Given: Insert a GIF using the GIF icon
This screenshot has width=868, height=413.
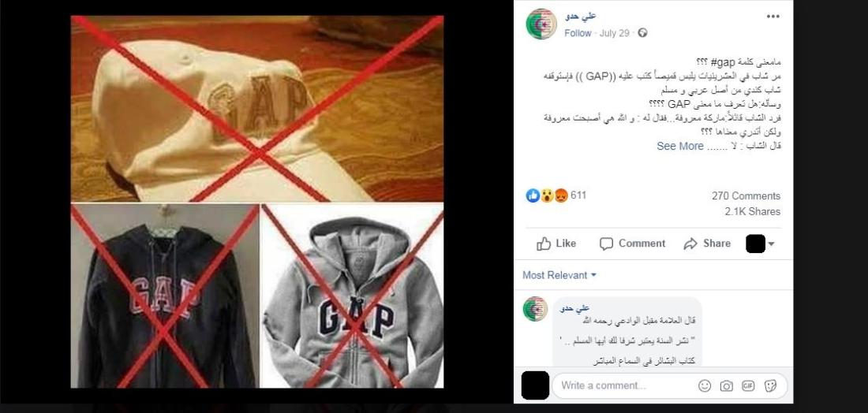Looking at the screenshot, I should pos(748,386).
